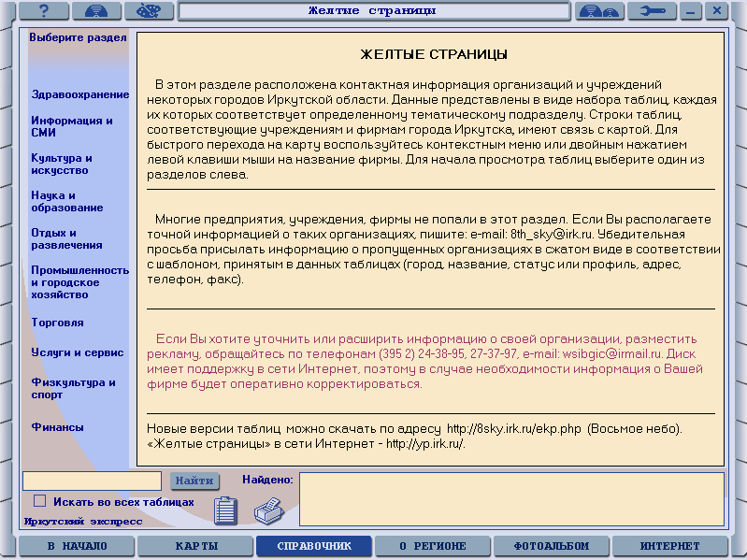Image resolution: width=747 pixels, height=560 pixels.
Task: Click the http://8sky.irk.ru/ekp.php address
Action: click(513, 428)
